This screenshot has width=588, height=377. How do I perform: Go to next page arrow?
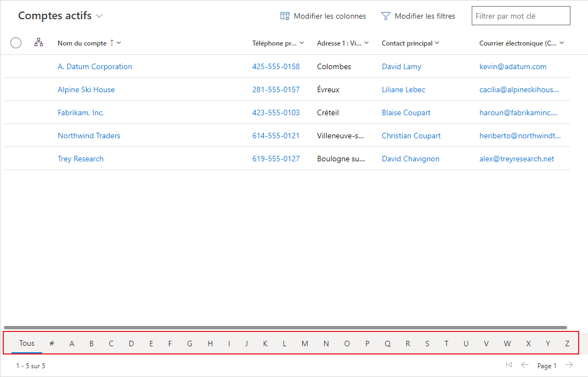pyautogui.click(x=569, y=364)
